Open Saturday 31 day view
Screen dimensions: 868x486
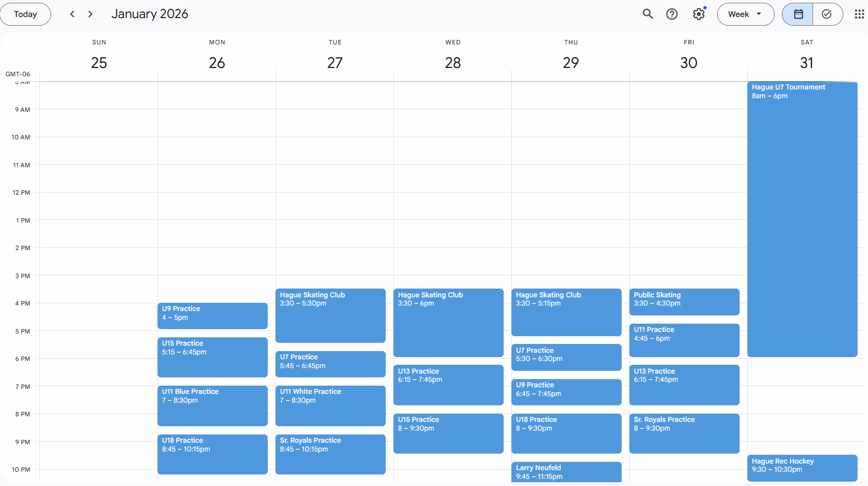click(x=806, y=63)
